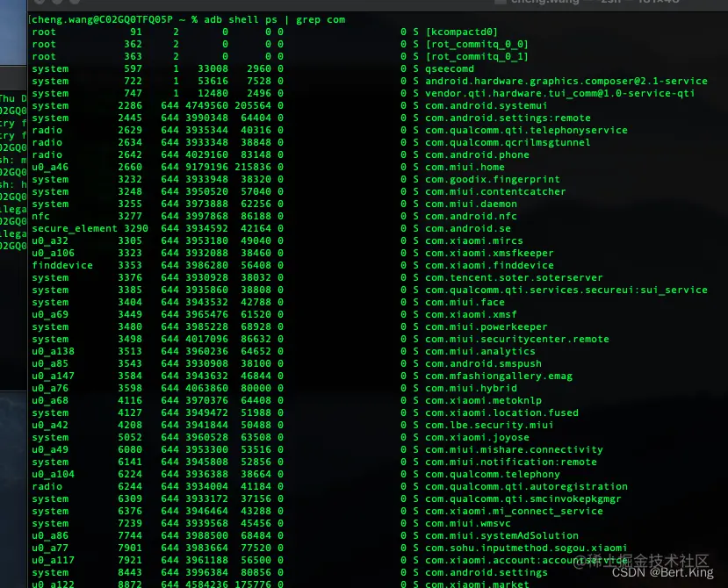The height and width of the screenshot is (588, 728).
Task: Select process name [rot_commitq_0_0]
Action: [476, 45]
